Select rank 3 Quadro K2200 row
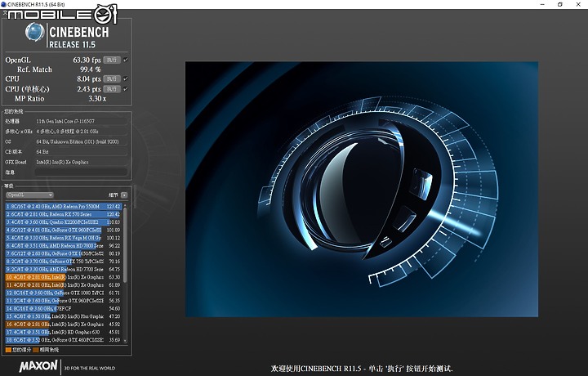Viewport: 588px width, 376px height. click(64, 222)
